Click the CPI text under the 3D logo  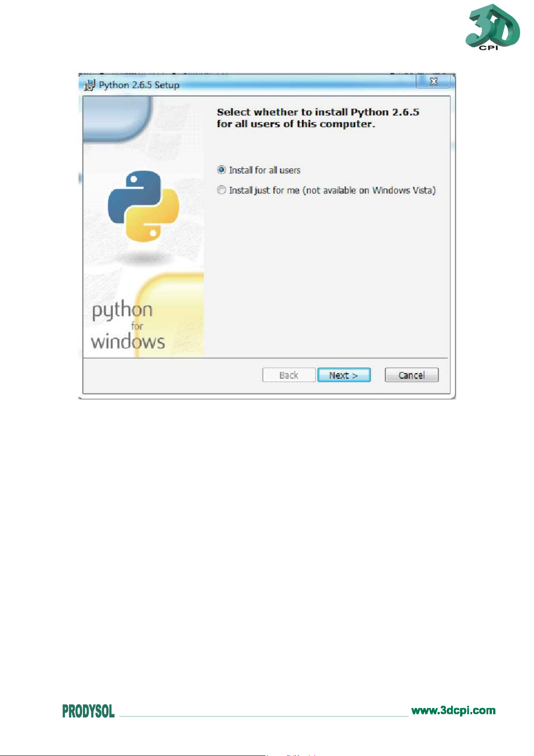pyautogui.click(x=488, y=48)
